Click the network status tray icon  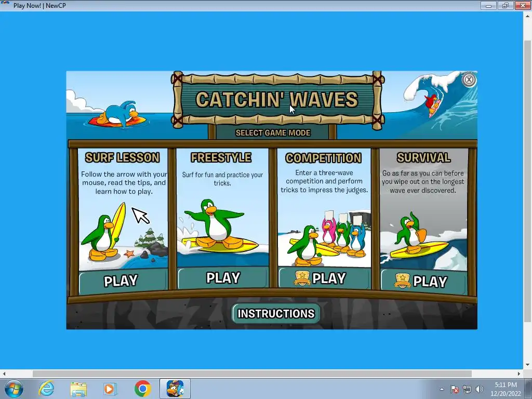[x=467, y=389]
